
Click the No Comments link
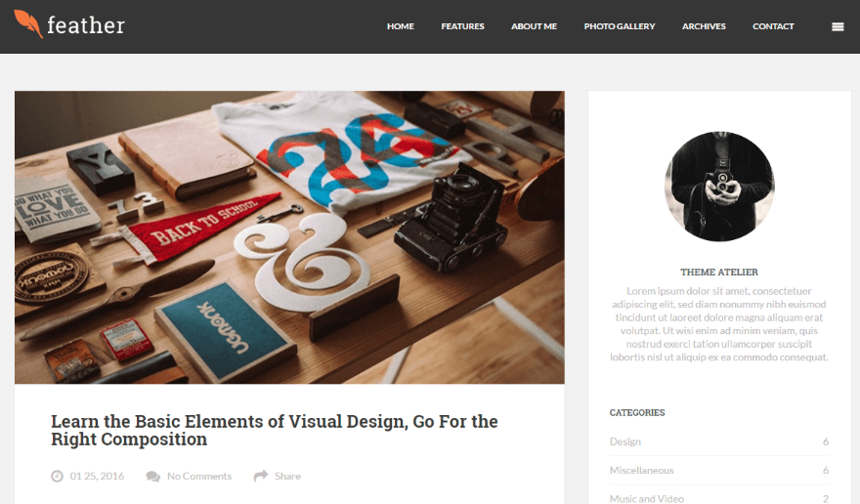[199, 476]
